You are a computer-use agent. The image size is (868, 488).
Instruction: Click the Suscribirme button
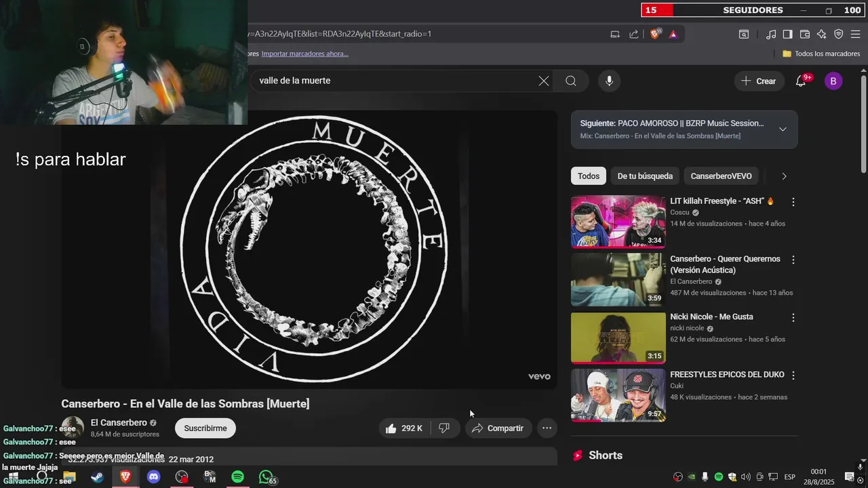[205, 428]
